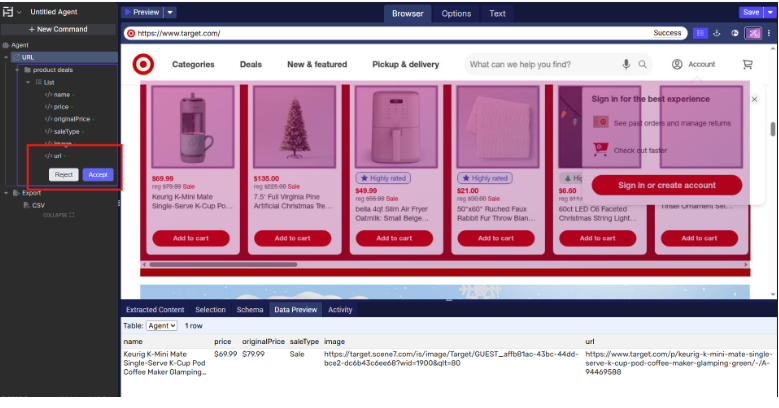Switch to the Options tab

456,13
